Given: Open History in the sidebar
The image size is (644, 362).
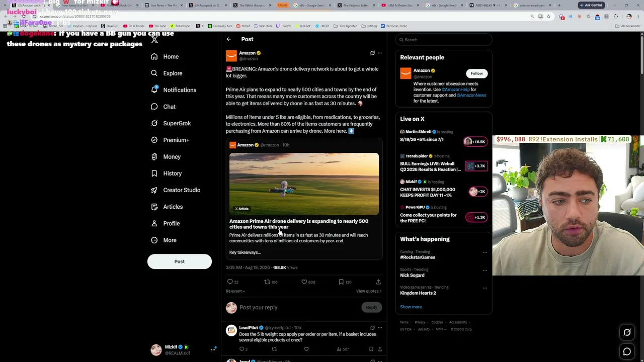Looking at the screenshot, I should click(167, 173).
